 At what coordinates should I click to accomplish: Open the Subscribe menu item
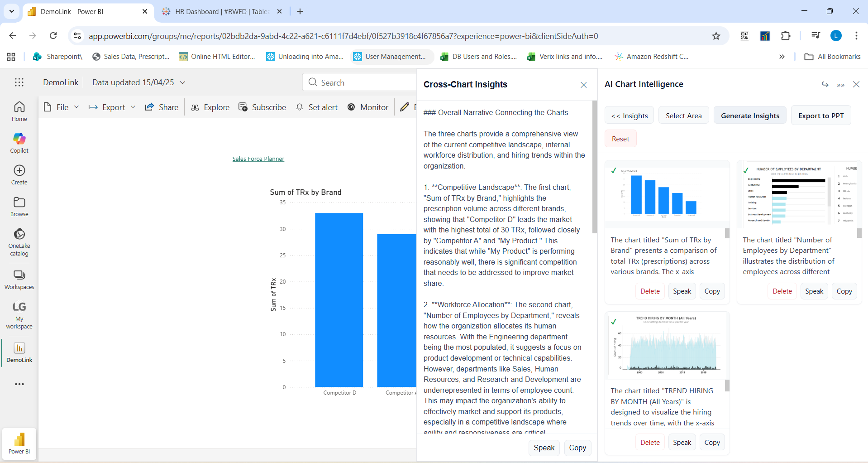pyautogui.click(x=262, y=107)
